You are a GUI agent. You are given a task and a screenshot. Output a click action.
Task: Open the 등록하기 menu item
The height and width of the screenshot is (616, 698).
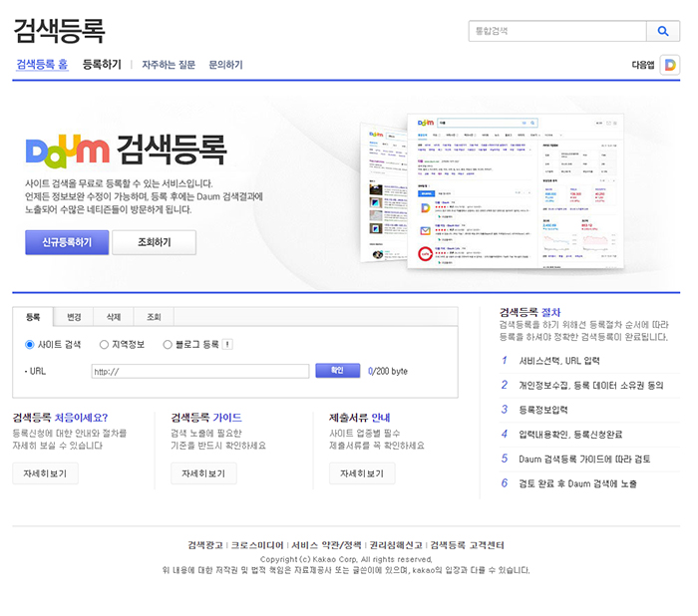pyautogui.click(x=102, y=65)
